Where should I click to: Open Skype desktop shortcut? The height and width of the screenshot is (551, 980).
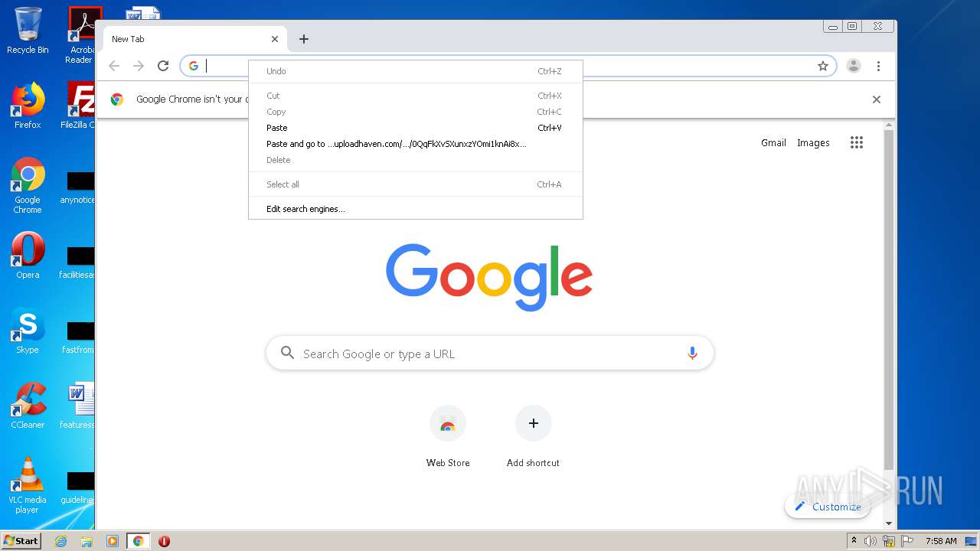28,331
